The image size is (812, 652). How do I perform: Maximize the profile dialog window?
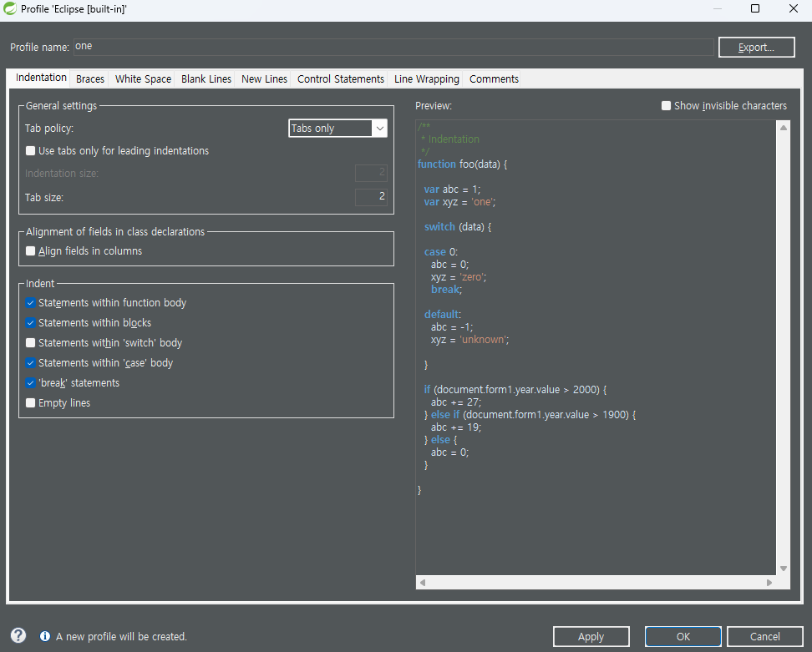tap(755, 8)
